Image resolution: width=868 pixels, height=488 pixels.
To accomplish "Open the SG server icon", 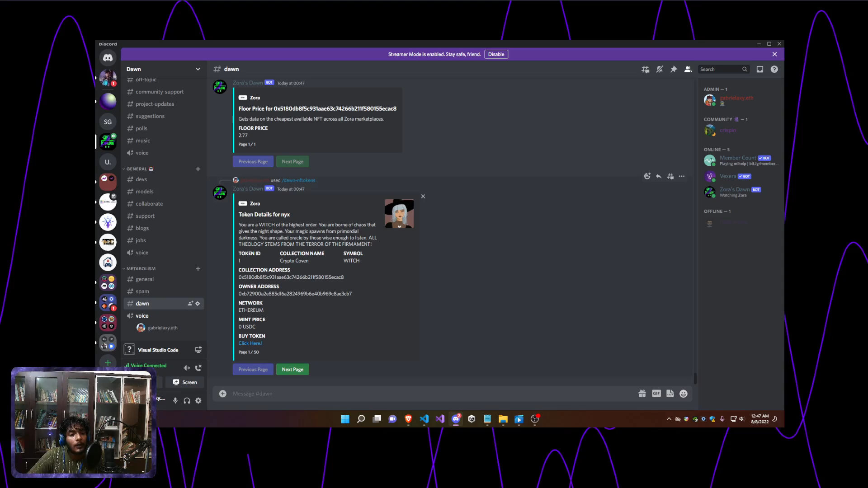I will click(x=108, y=122).
